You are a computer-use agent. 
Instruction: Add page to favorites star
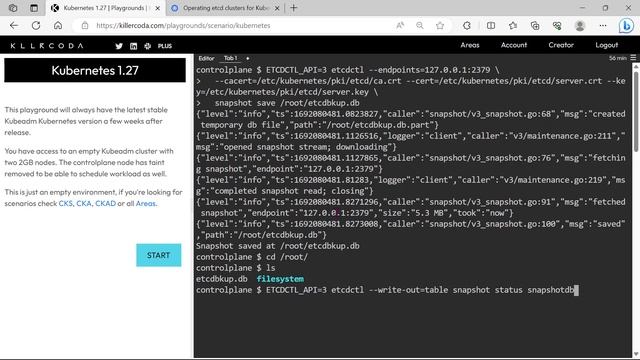(440, 25)
